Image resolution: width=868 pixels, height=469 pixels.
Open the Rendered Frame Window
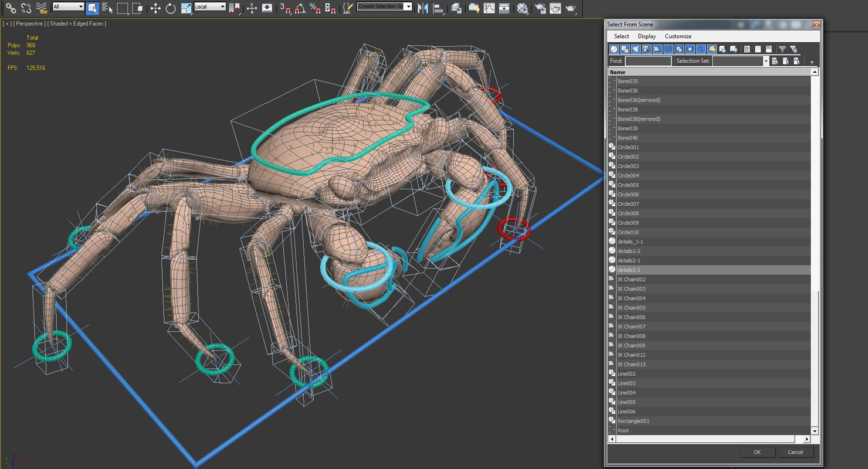point(555,8)
